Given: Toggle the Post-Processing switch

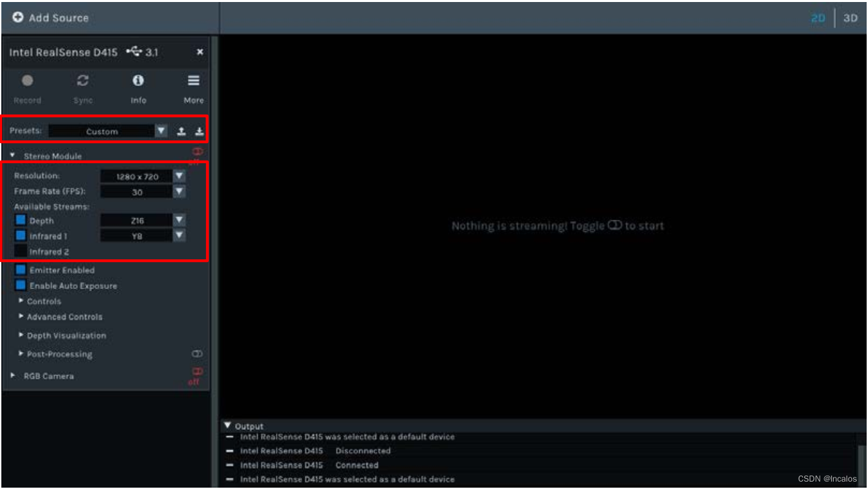Looking at the screenshot, I should [197, 354].
